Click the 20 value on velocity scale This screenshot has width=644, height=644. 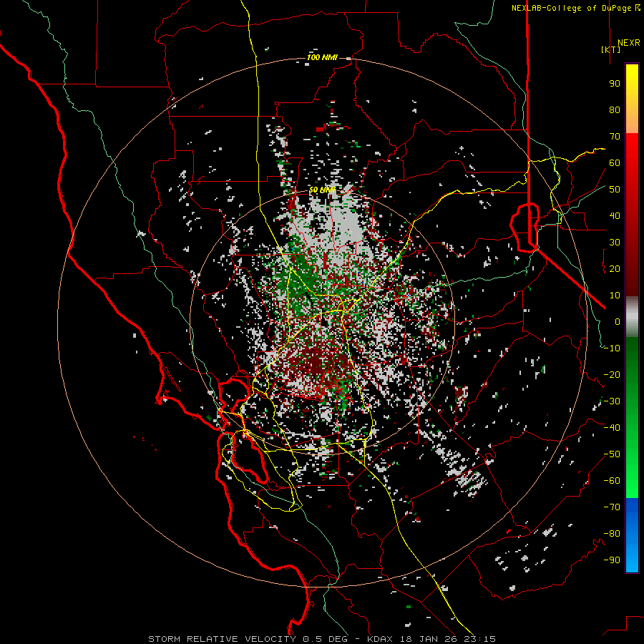click(615, 268)
